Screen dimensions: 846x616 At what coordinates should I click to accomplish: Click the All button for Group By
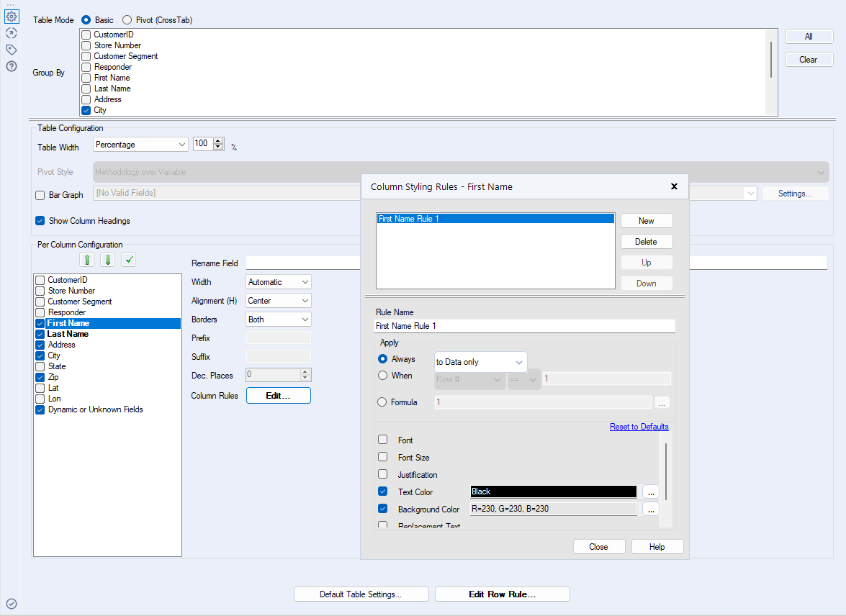(x=809, y=37)
